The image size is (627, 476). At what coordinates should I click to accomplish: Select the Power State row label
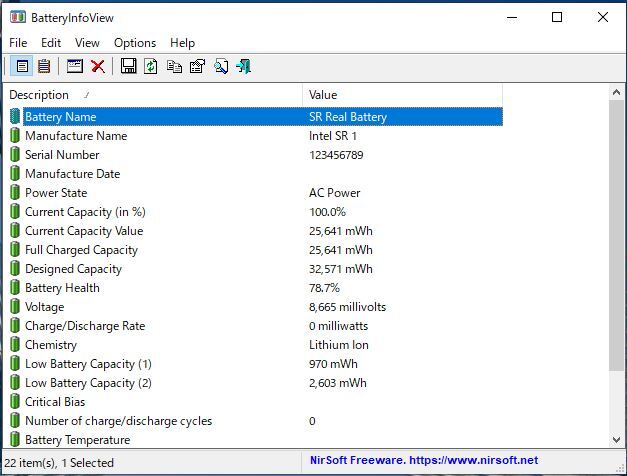pos(56,192)
